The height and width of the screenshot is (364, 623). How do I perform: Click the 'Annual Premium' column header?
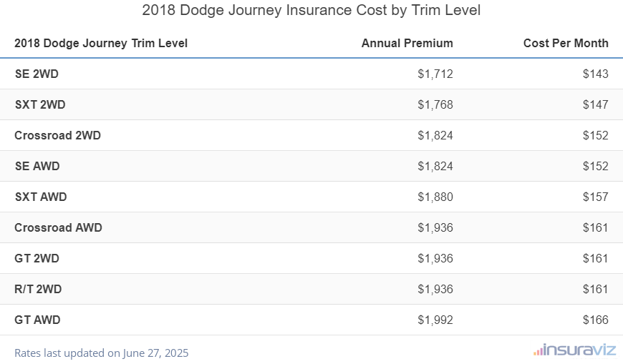[407, 43]
